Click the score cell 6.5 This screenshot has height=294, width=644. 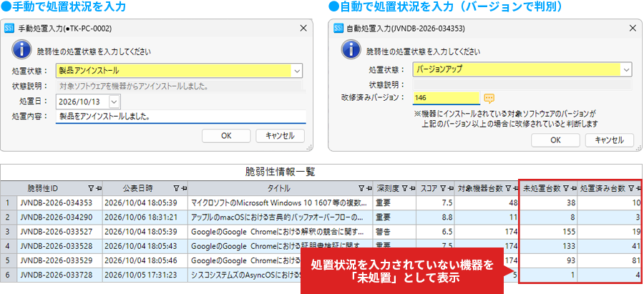[435, 232]
